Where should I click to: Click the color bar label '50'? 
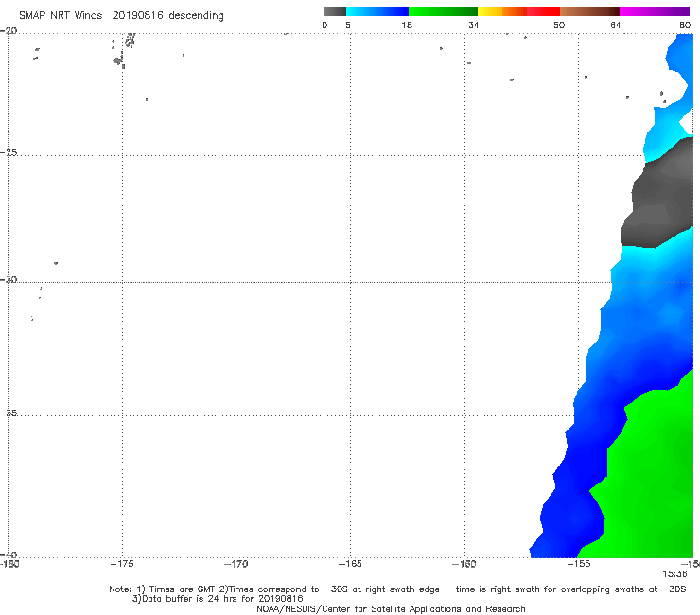[559, 25]
